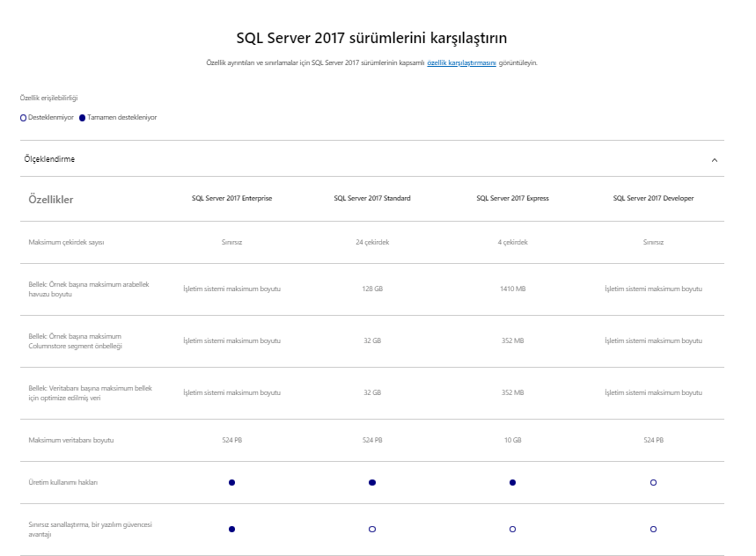Select the SQL Server 2017 Enterprise column header
The width and height of the screenshot is (756, 556).
tap(232, 198)
